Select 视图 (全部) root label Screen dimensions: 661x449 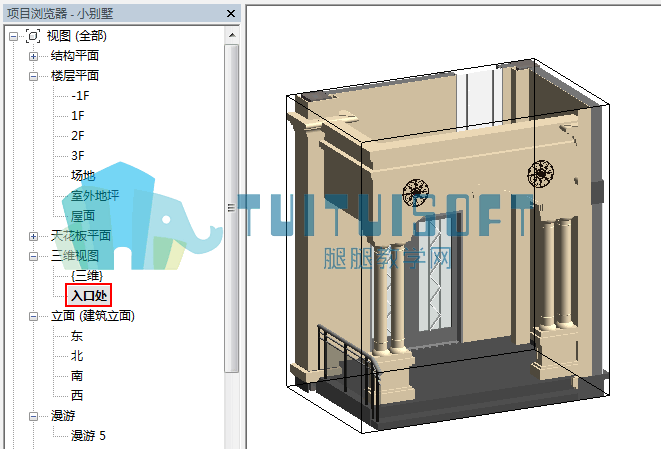(76, 36)
